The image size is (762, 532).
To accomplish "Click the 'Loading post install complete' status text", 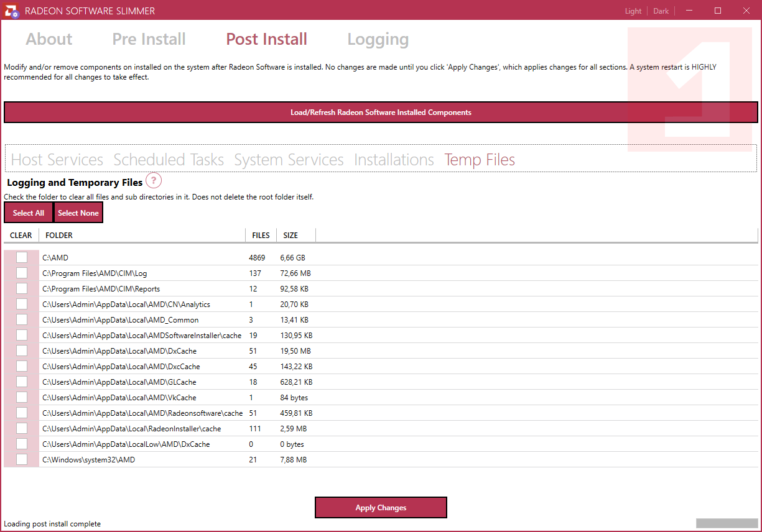I will 52,524.
